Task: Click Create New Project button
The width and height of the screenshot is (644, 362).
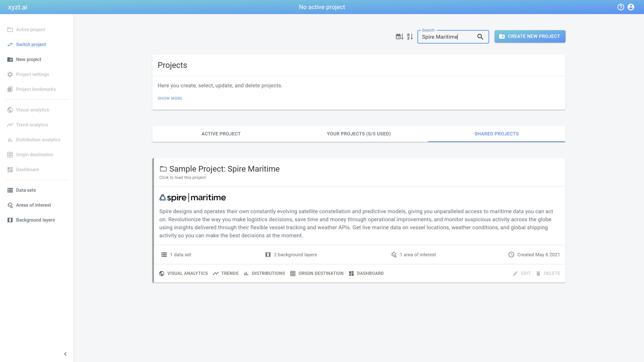Action: click(530, 37)
